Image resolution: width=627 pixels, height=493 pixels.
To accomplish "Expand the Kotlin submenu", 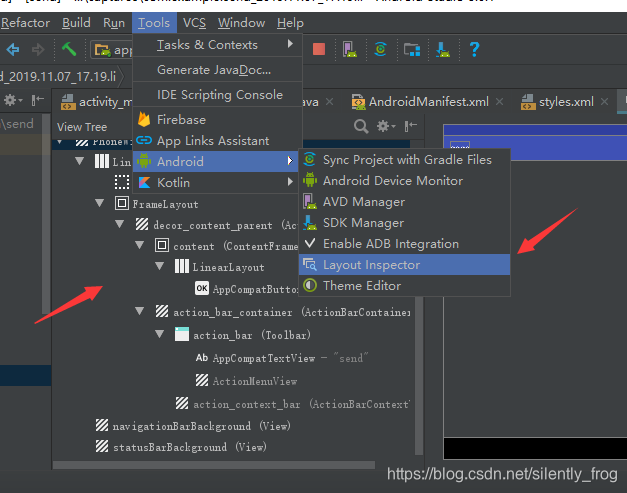I will [x=217, y=183].
